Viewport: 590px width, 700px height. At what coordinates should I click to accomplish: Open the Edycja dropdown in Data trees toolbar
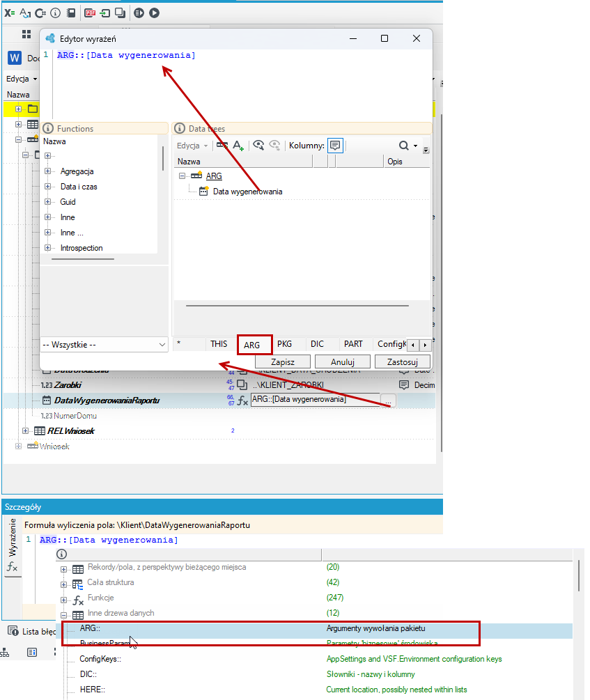click(192, 146)
